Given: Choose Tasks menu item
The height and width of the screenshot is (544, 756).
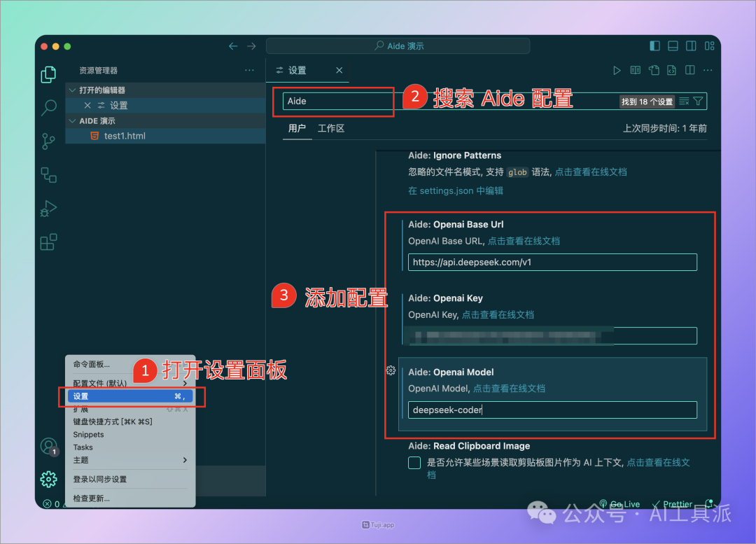Looking at the screenshot, I should pos(130,447).
